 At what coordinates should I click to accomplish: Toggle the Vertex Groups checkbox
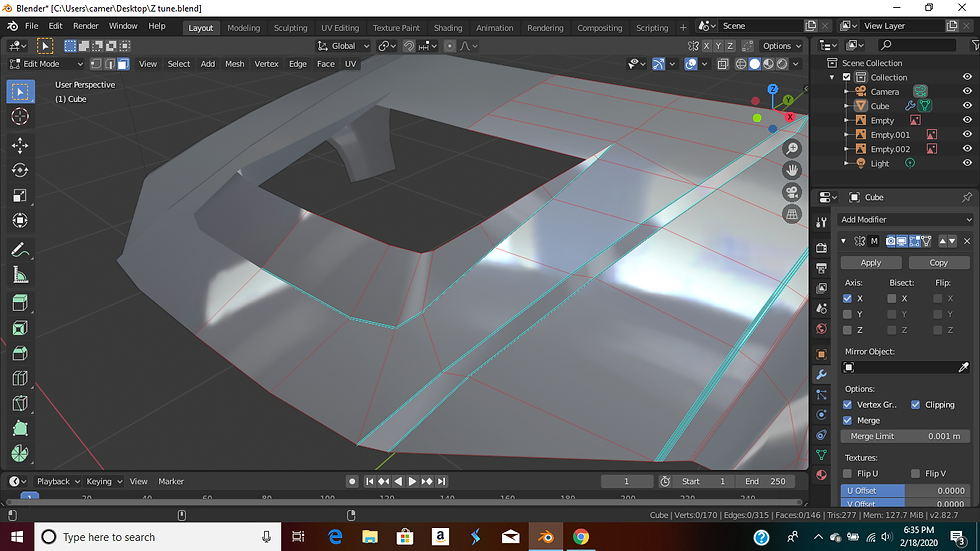[848, 405]
